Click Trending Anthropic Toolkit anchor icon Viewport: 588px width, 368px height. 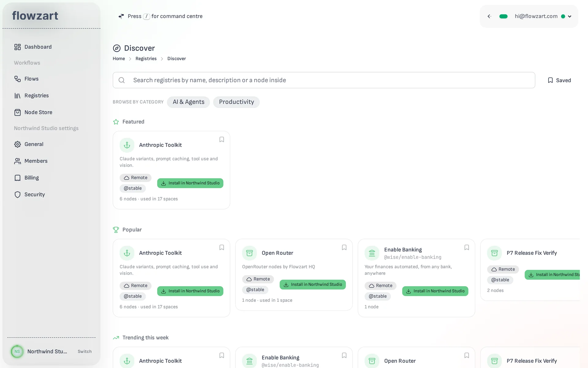[x=127, y=361]
